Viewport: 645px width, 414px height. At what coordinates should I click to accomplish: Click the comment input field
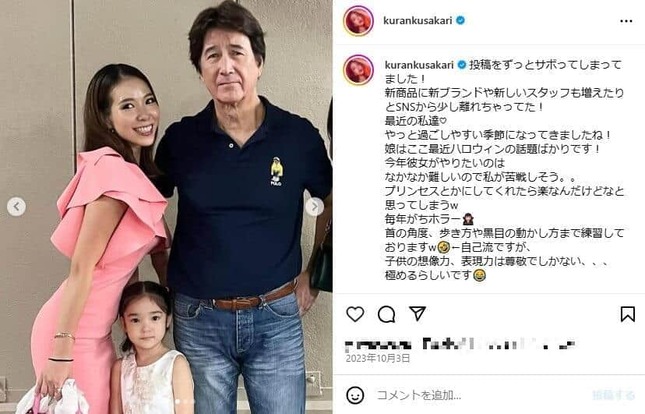[x=481, y=395]
